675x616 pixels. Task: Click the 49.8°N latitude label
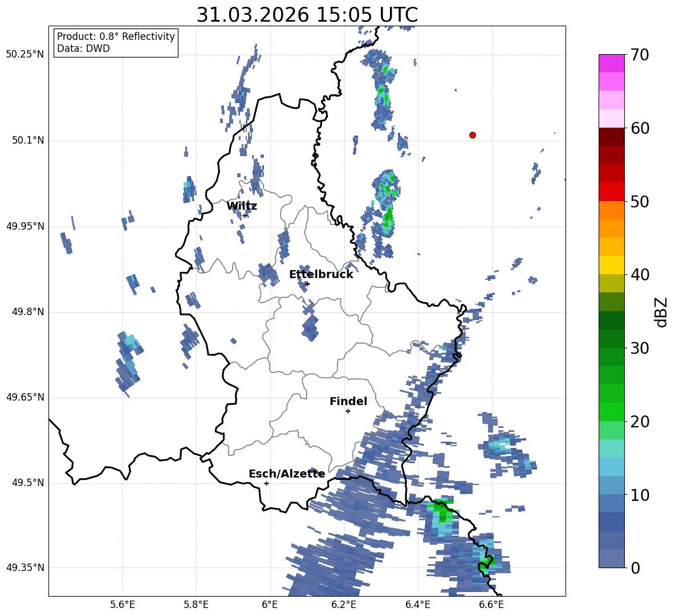[28, 312]
